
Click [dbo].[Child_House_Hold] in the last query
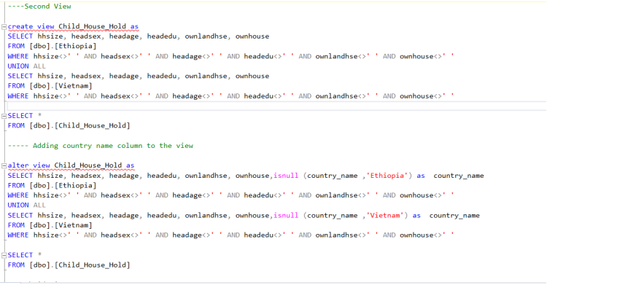click(79, 265)
